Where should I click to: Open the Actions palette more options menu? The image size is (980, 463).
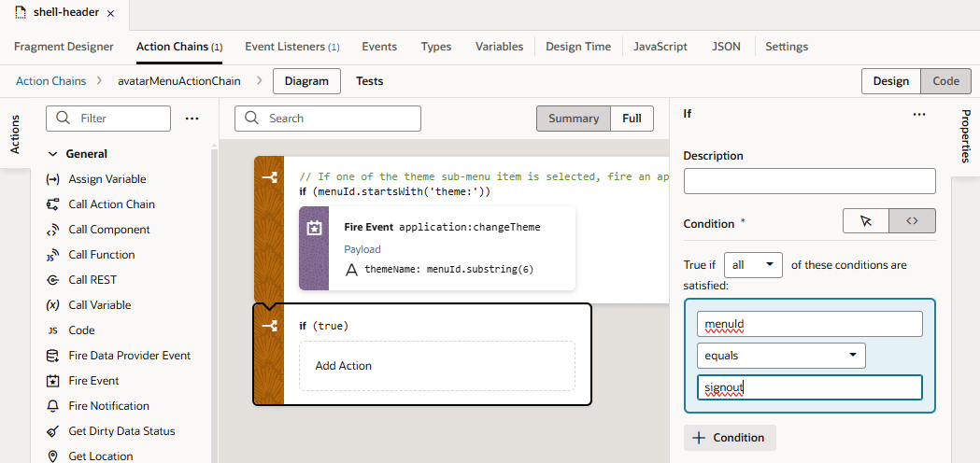192,119
